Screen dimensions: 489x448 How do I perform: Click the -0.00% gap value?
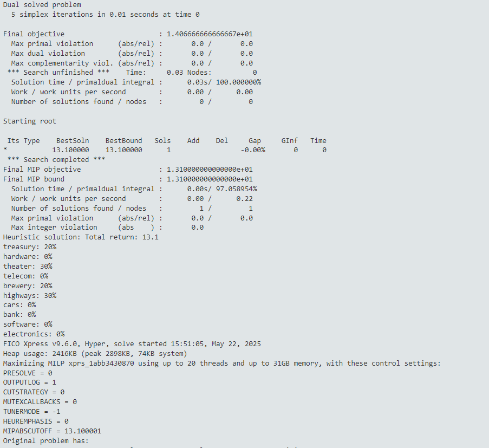pos(253,150)
